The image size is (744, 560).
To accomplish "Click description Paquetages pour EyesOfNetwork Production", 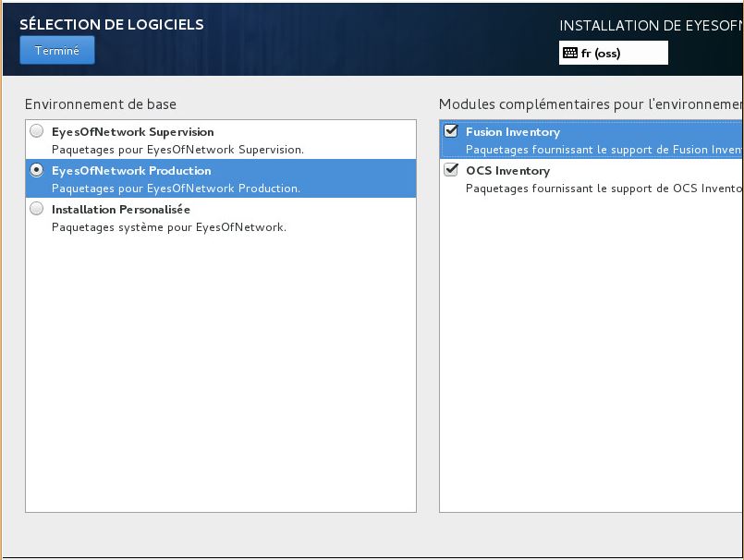I will pyautogui.click(x=176, y=189).
